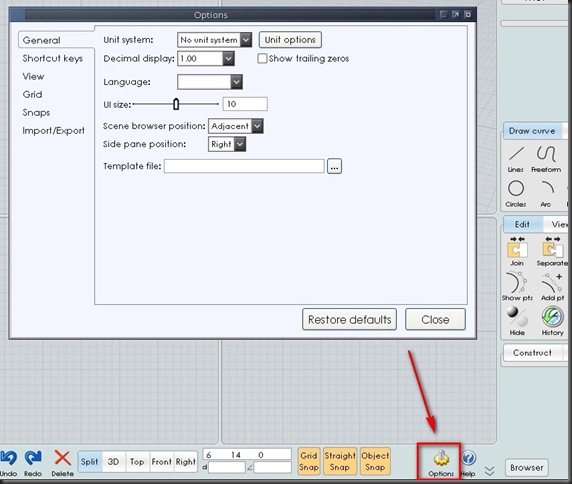Viewport: 572px width, 484px height.
Task: Switch viewport to Split view
Action: point(89,462)
